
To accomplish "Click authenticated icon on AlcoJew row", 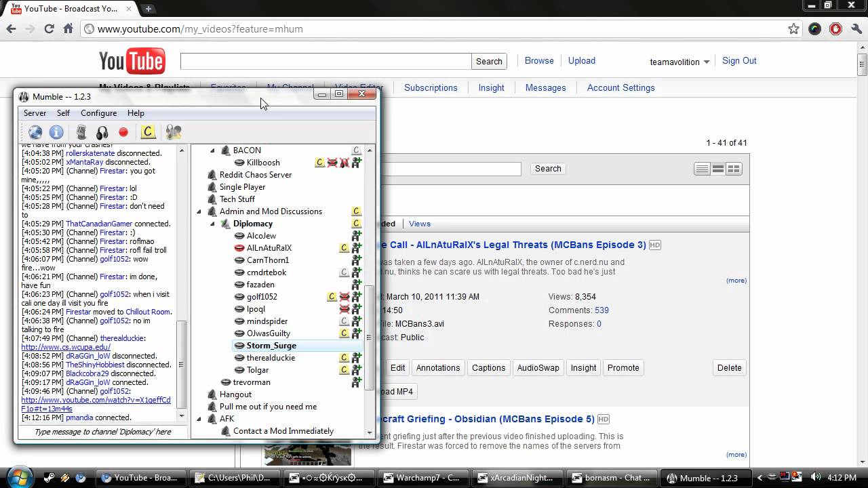I will [356, 236].
